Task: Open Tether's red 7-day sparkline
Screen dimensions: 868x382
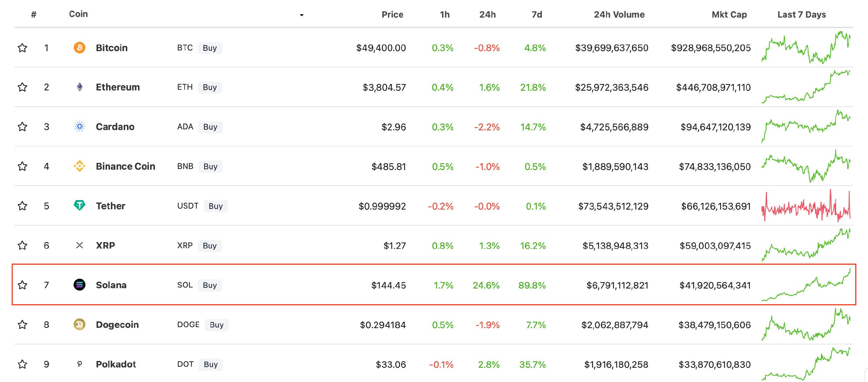Action: (x=806, y=205)
